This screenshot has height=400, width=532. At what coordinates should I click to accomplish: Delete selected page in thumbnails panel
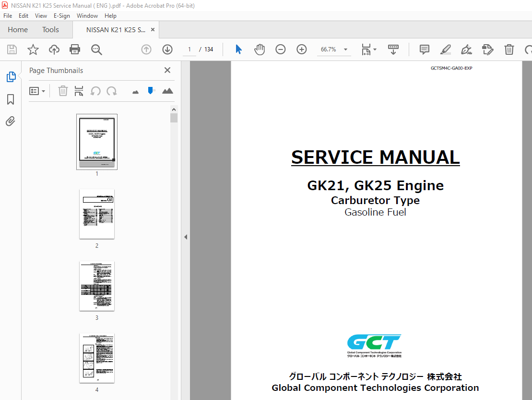(x=63, y=91)
